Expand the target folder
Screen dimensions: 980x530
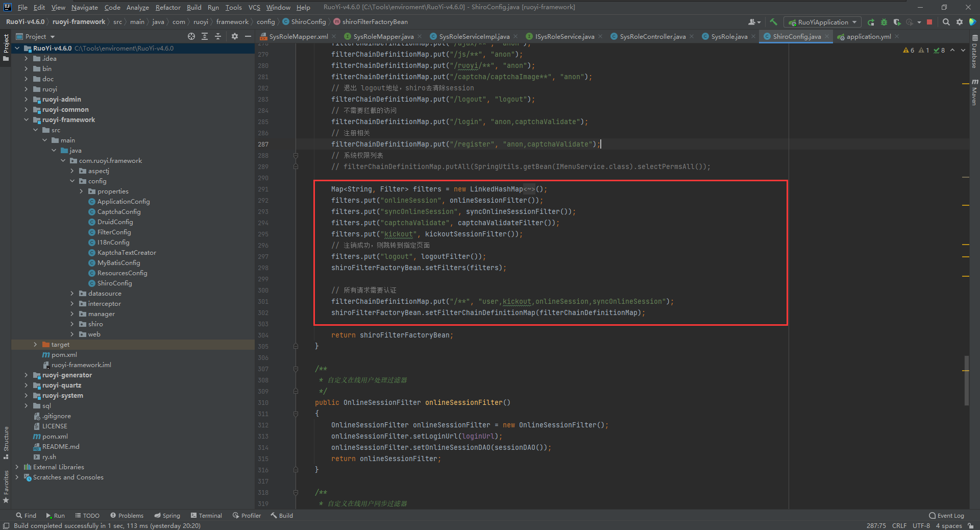[x=35, y=344]
